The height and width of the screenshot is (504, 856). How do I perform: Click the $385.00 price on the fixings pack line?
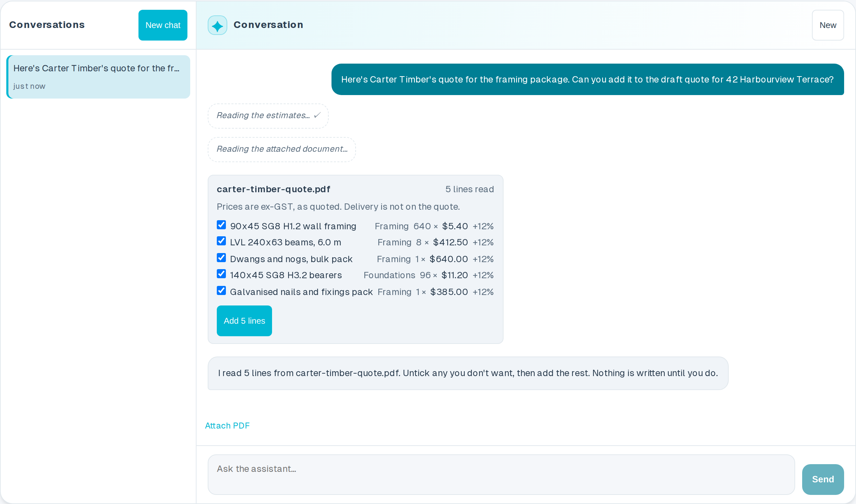(x=449, y=292)
